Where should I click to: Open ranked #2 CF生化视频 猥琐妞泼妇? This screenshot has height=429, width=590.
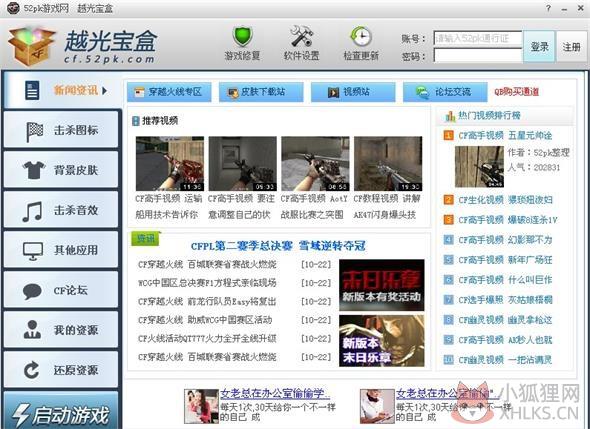(505, 200)
